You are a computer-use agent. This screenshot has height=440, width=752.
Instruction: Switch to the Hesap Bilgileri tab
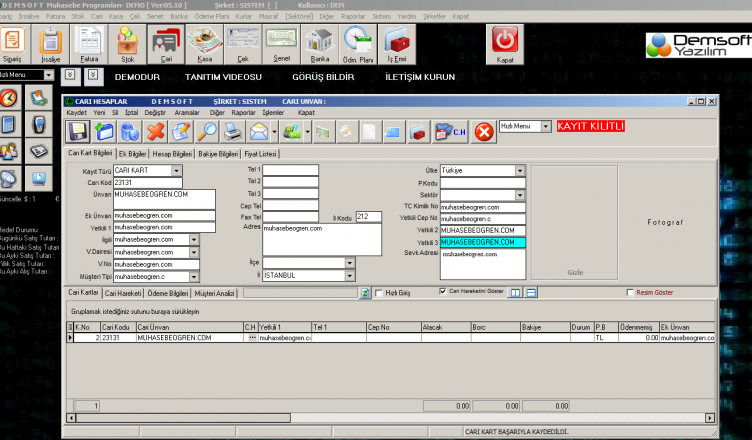pos(172,154)
